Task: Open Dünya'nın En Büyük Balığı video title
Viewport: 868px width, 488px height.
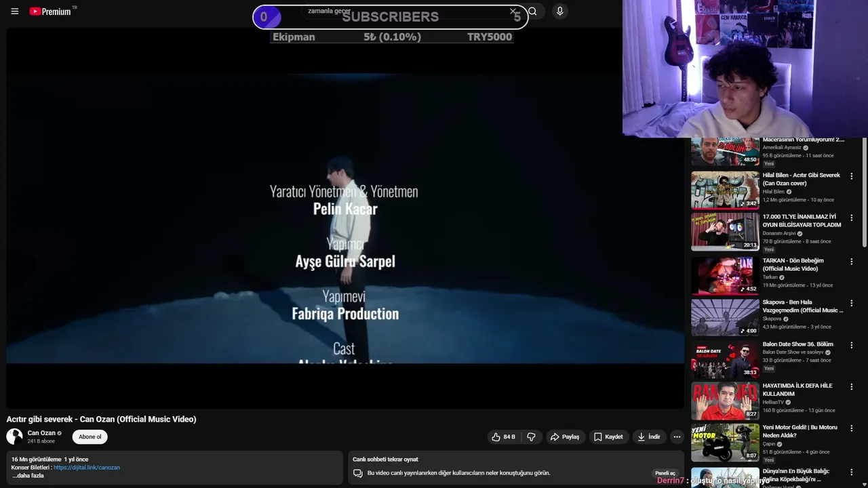Action: [x=796, y=475]
